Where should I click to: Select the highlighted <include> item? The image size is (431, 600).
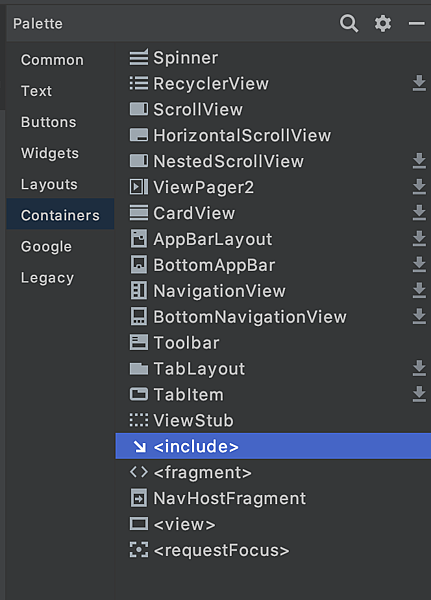click(x=273, y=446)
